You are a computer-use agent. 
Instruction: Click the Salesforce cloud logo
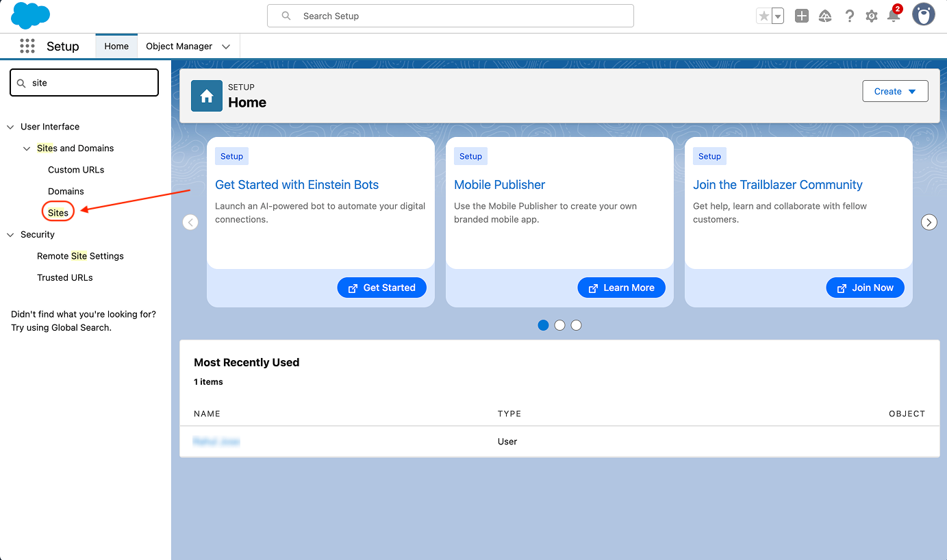click(x=30, y=16)
